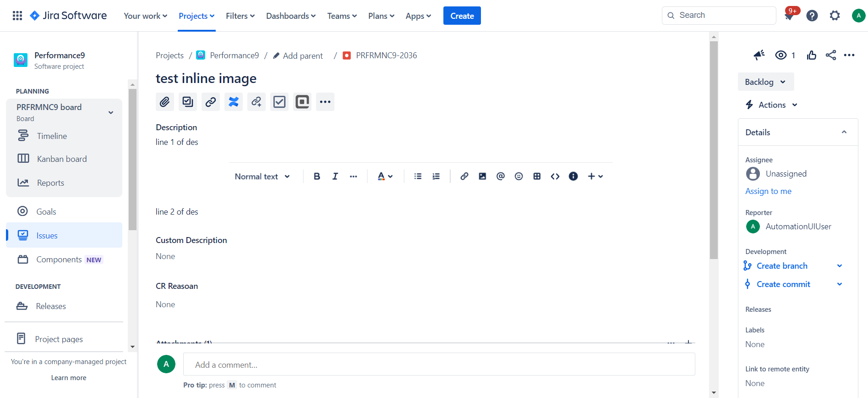
Task: Click the share issue icon
Action: tap(831, 55)
